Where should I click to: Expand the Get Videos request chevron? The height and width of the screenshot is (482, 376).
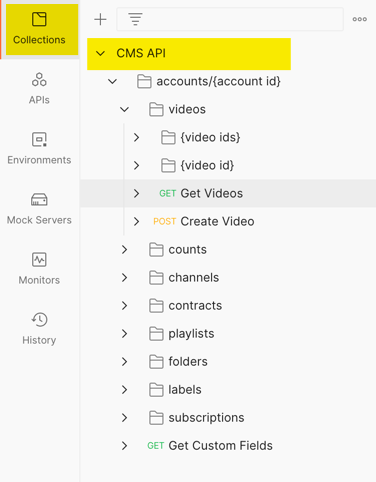click(x=136, y=193)
